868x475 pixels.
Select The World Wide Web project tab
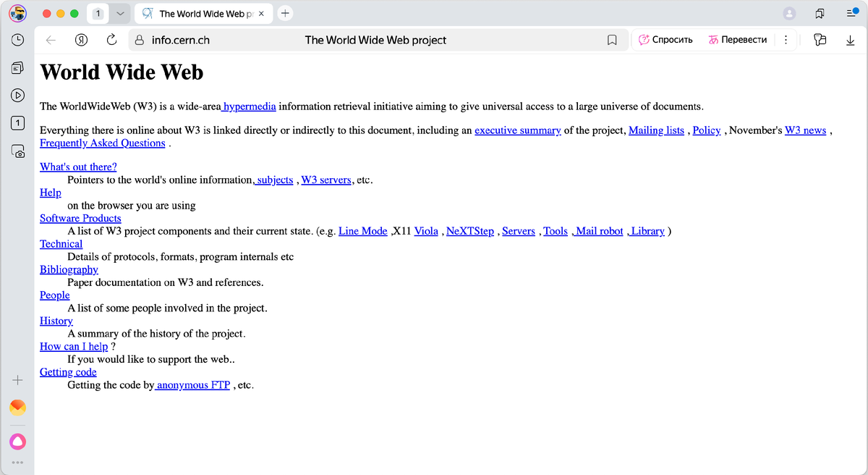pyautogui.click(x=202, y=14)
